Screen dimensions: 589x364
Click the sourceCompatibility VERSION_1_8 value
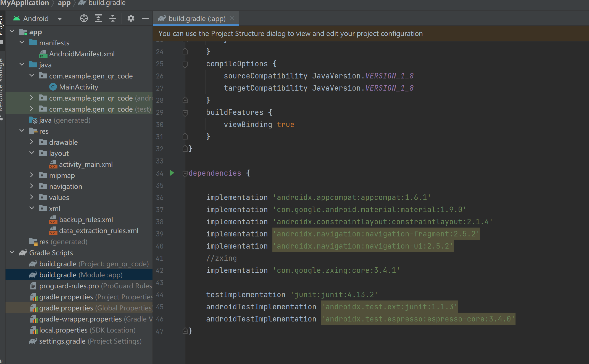click(389, 76)
